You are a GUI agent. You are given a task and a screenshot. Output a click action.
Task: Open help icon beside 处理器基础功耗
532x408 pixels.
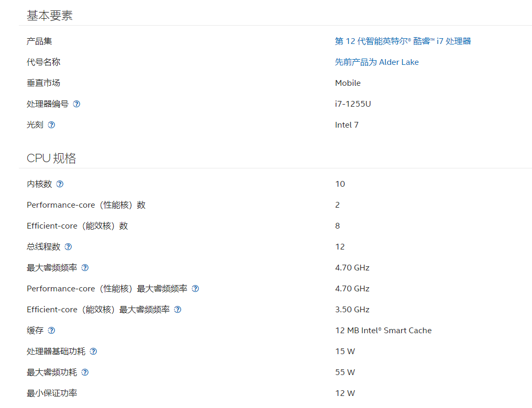click(x=93, y=352)
